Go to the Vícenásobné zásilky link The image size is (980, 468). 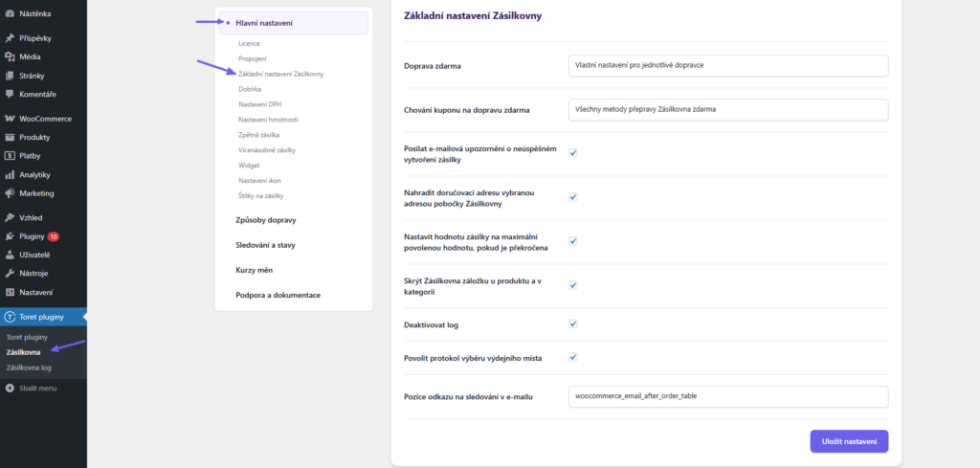point(267,150)
